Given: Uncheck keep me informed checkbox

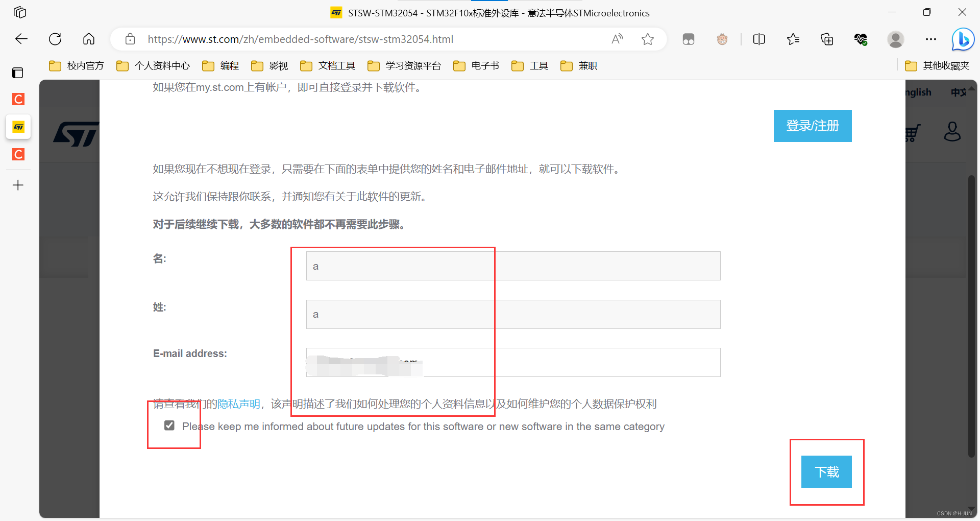Looking at the screenshot, I should tap(169, 425).
